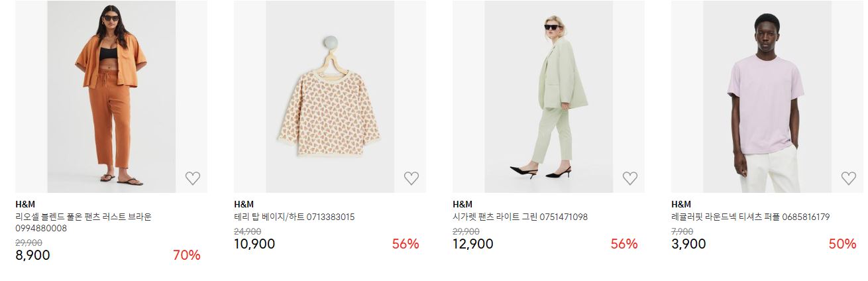Select the 12,900 sale price
This screenshot has width=868, height=281.
tap(473, 244)
